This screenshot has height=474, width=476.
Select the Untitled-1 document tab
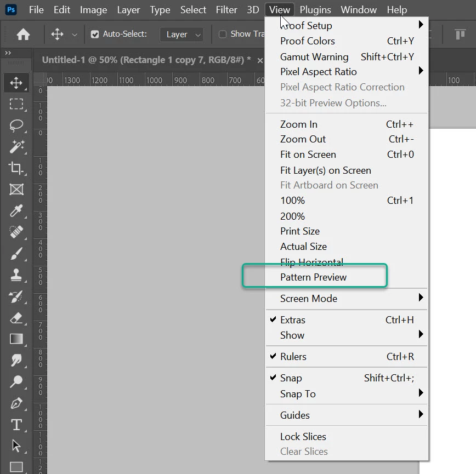tap(146, 60)
